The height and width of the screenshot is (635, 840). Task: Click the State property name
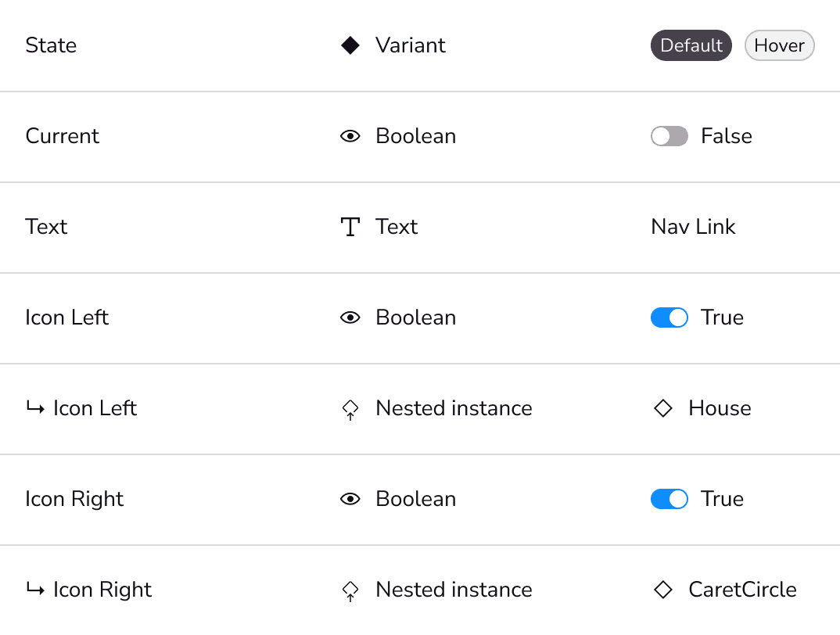pyautogui.click(x=51, y=45)
